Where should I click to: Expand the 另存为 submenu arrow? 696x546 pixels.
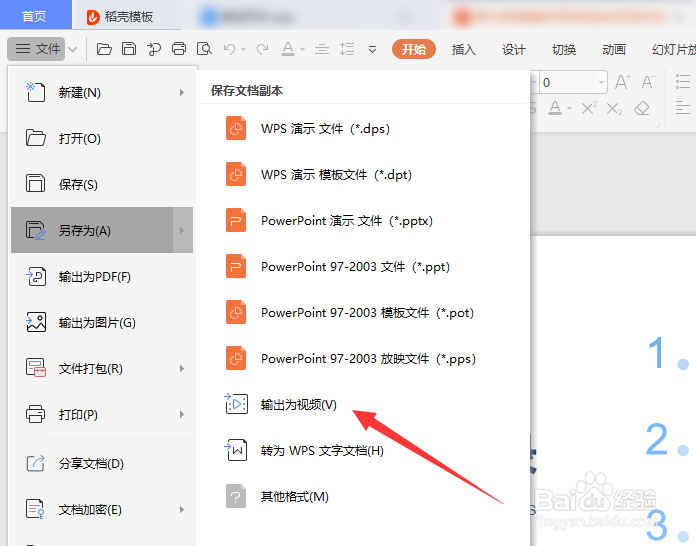pyautogui.click(x=182, y=230)
